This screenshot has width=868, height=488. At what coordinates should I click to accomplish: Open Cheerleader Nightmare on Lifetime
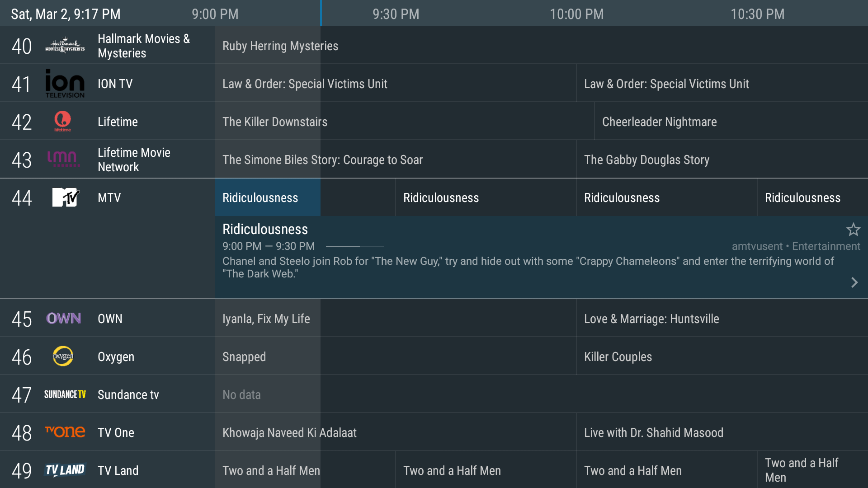pyautogui.click(x=659, y=122)
